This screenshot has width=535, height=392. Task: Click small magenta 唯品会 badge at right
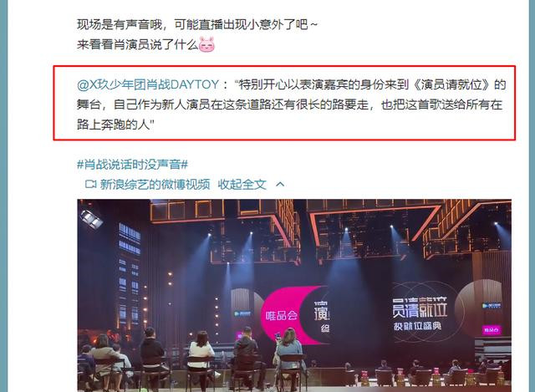pyautogui.click(x=492, y=329)
